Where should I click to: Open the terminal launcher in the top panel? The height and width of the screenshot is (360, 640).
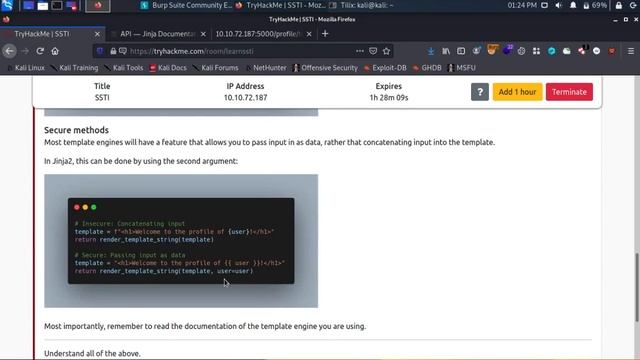coord(57,6)
